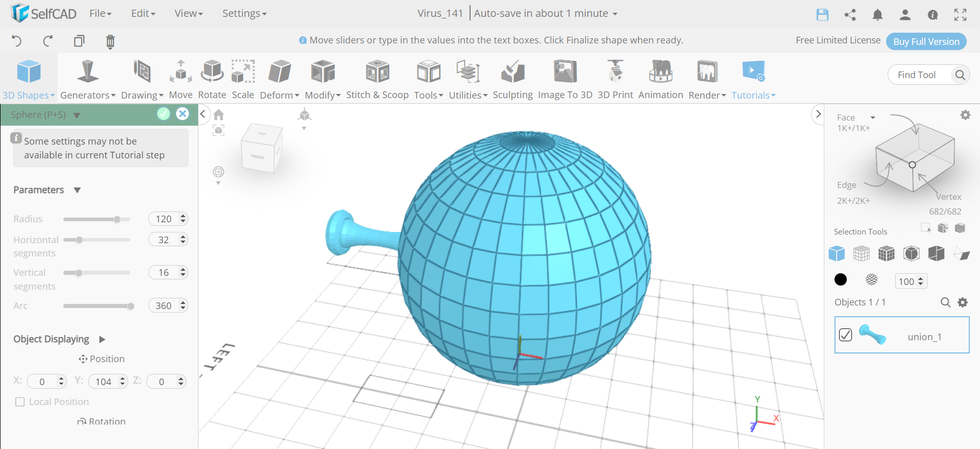The height and width of the screenshot is (449, 980).
Task: Click the Share icon
Action: point(850,14)
